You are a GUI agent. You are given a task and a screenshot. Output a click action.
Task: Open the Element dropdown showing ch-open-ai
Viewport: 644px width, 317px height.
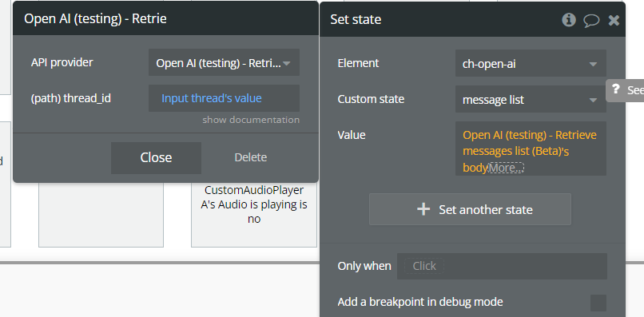[531, 63]
